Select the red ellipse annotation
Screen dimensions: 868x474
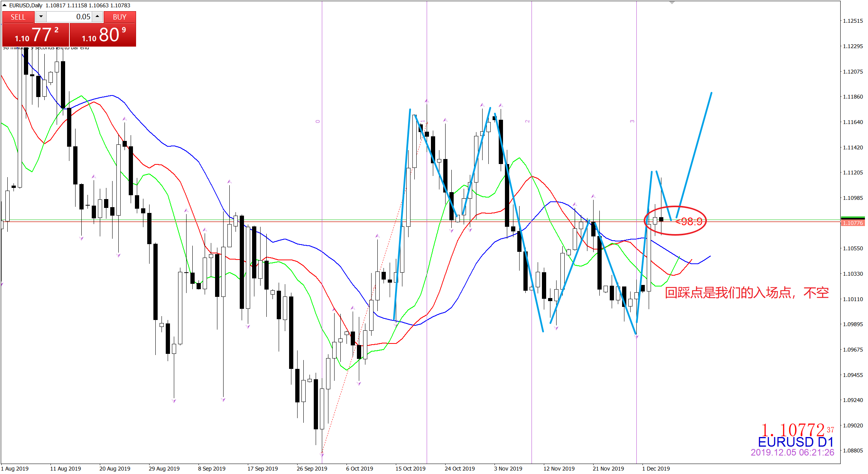click(x=675, y=221)
